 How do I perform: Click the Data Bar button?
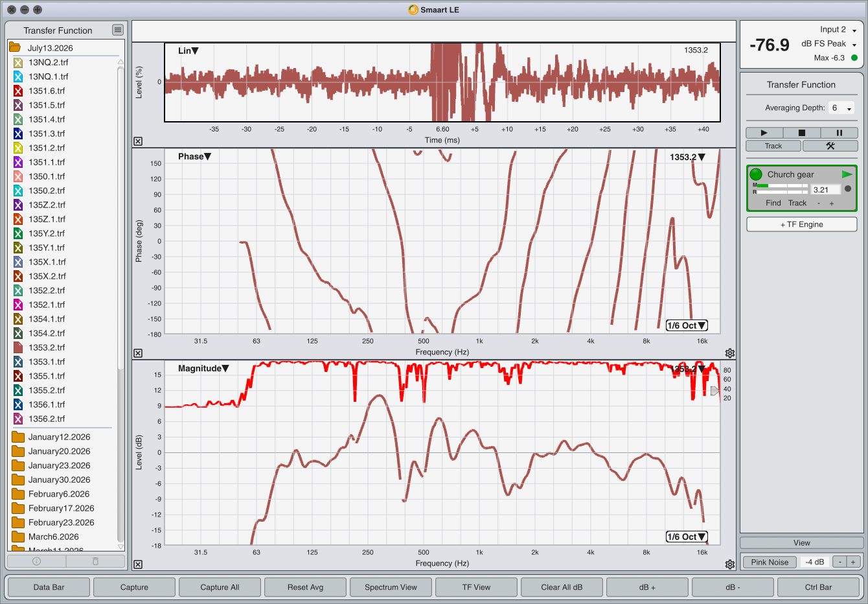click(49, 587)
